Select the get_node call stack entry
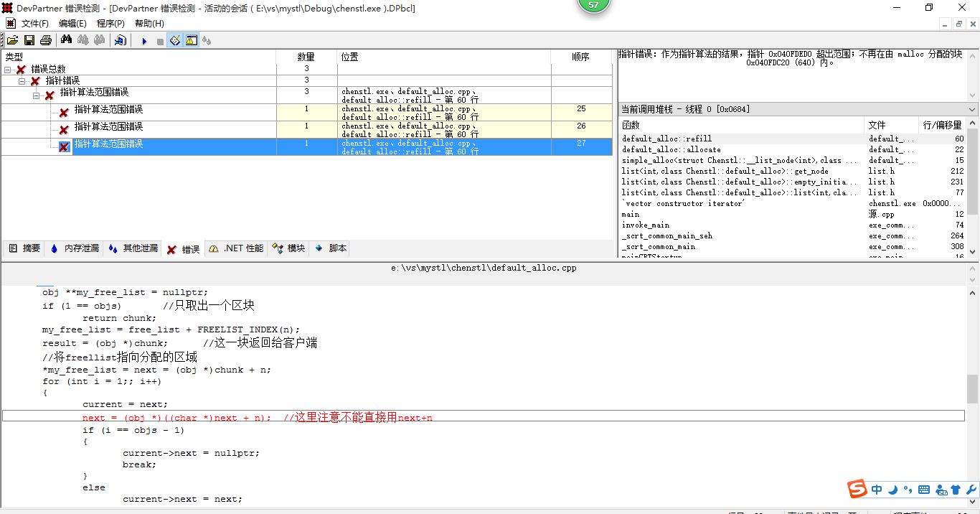This screenshot has height=514, width=980. point(792,171)
